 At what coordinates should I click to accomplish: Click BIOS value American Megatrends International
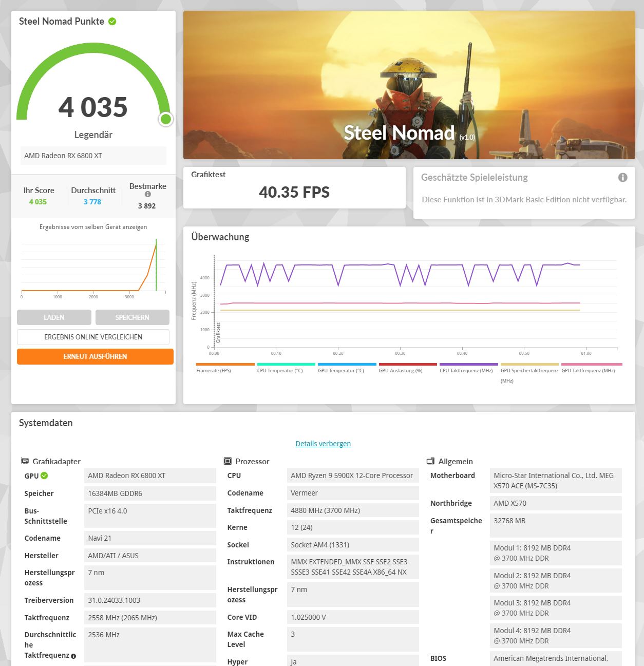pyautogui.click(x=556, y=658)
